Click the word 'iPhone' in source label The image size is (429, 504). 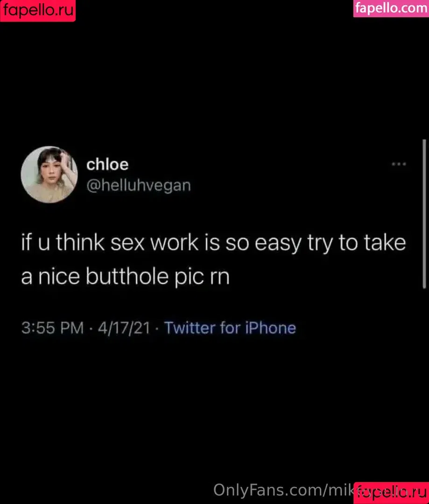[270, 328]
